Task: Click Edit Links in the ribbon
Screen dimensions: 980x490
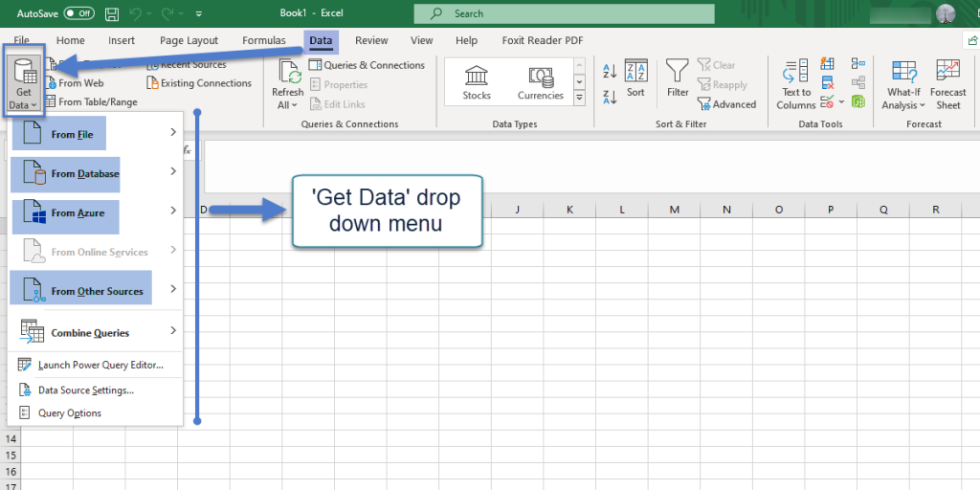Action: pos(337,104)
